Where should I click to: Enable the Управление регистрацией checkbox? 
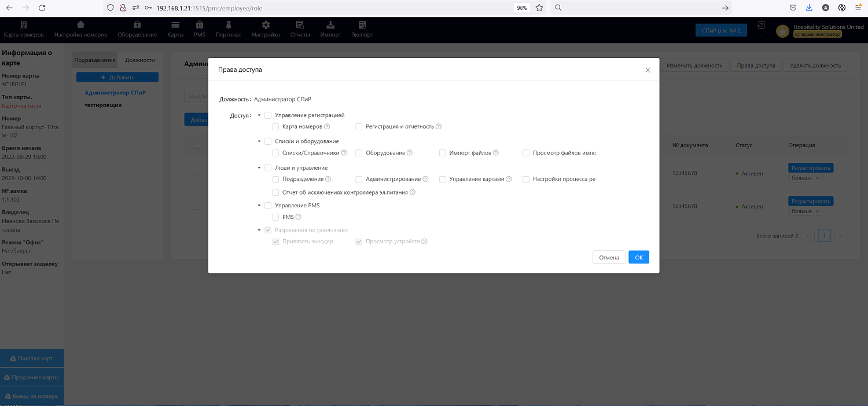[x=267, y=115]
